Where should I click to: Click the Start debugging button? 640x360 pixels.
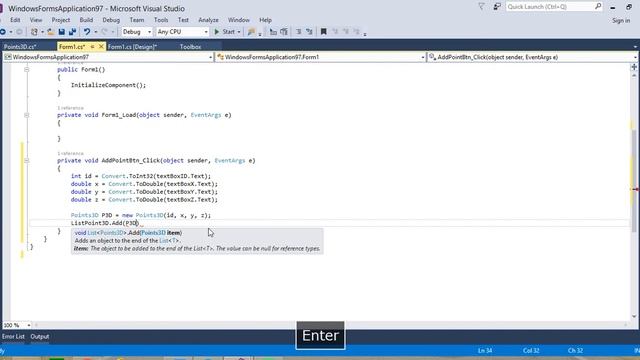pos(225,32)
